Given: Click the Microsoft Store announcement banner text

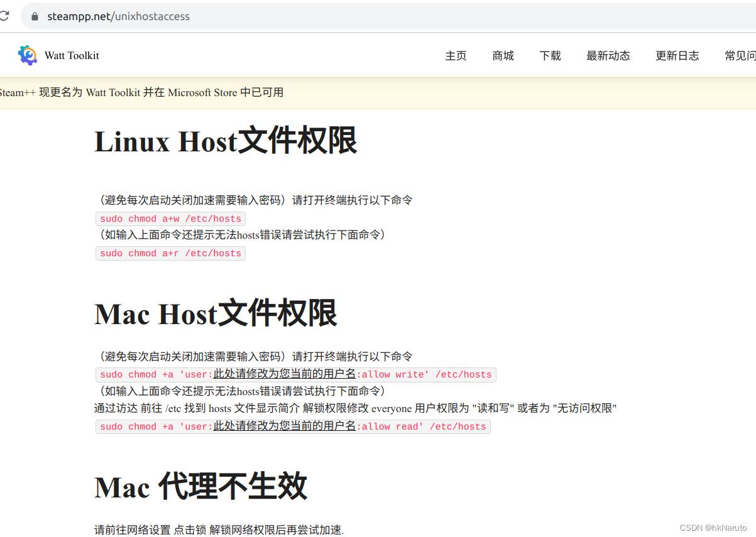Looking at the screenshot, I should click(141, 92).
